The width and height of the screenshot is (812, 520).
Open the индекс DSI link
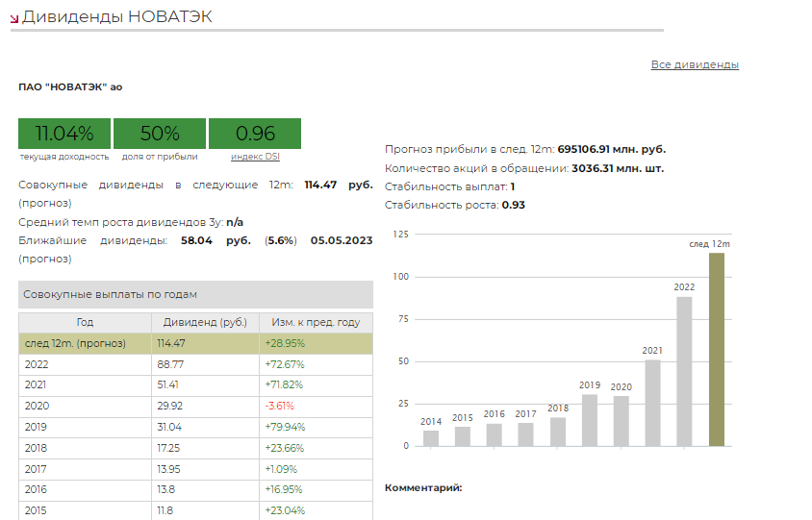[x=255, y=157]
